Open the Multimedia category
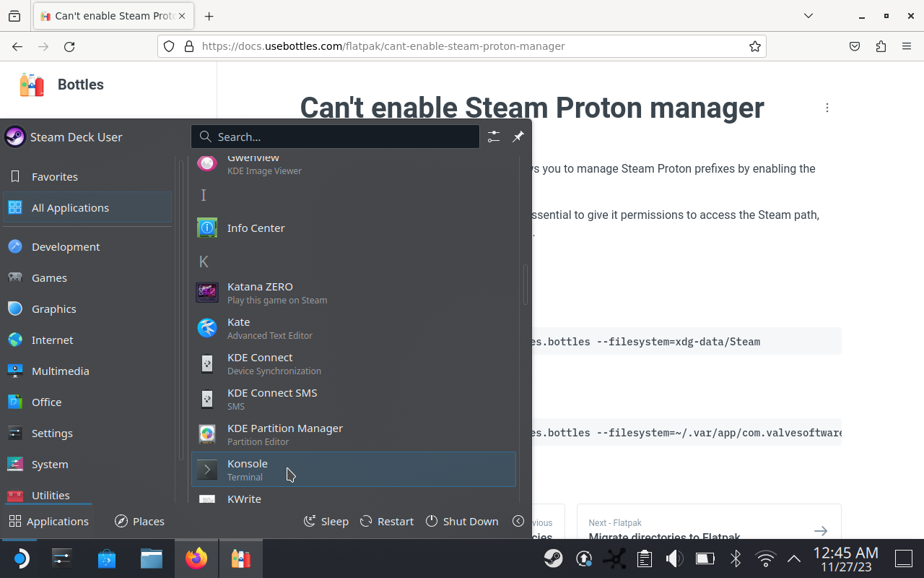 tap(87, 371)
